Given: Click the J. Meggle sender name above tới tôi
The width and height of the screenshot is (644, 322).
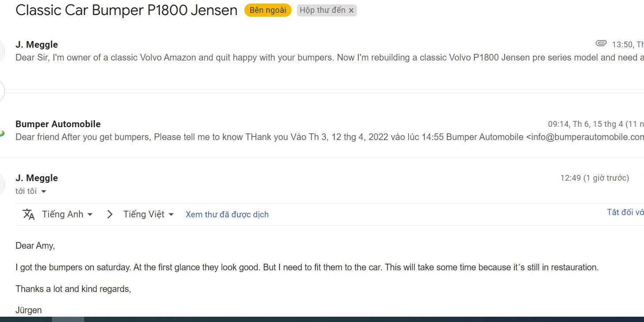Looking at the screenshot, I should pos(37,178).
